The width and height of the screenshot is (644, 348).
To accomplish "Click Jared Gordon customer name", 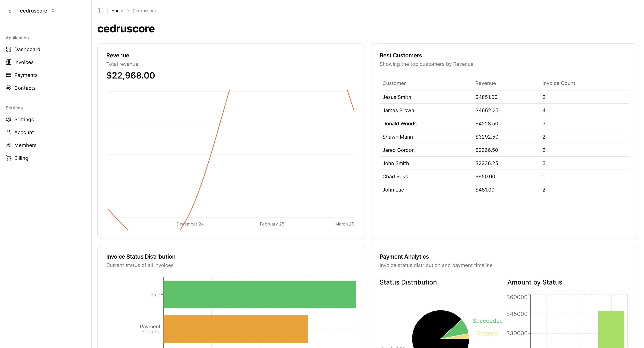I will 399,150.
